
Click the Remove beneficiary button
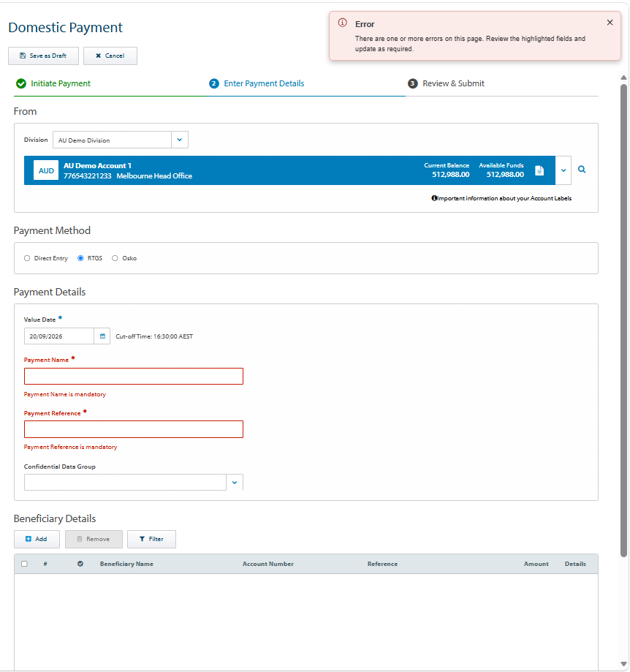coord(94,539)
